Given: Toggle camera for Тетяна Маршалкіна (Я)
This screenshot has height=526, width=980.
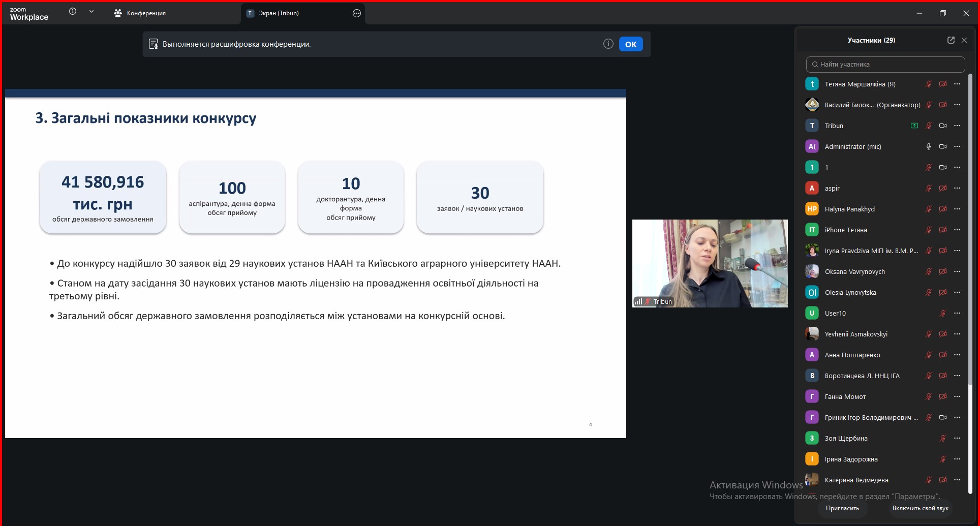Looking at the screenshot, I should (x=943, y=84).
